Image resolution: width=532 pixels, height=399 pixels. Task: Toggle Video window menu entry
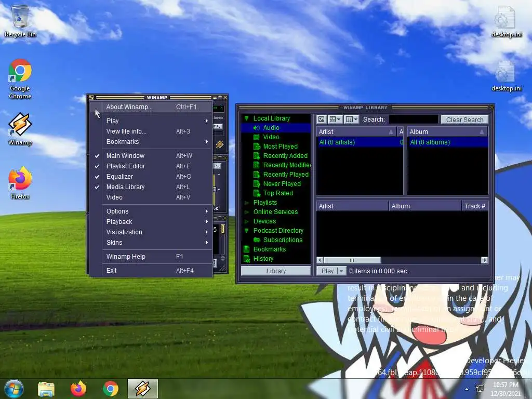tap(151, 197)
